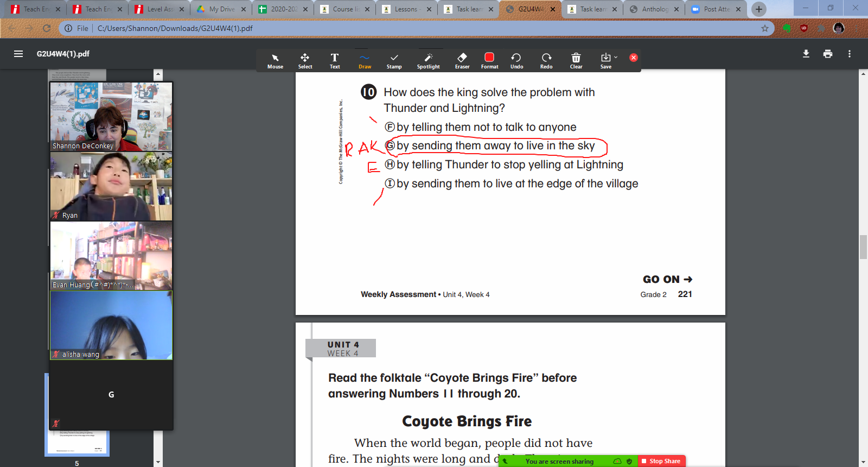868x467 pixels.
Task: Undo the last annotation
Action: click(516, 61)
